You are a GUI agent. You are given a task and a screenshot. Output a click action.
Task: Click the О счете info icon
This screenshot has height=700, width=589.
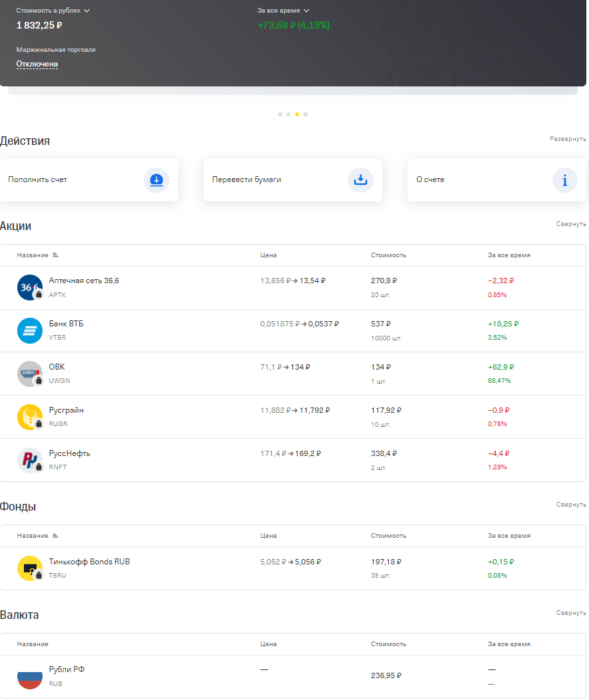click(565, 180)
